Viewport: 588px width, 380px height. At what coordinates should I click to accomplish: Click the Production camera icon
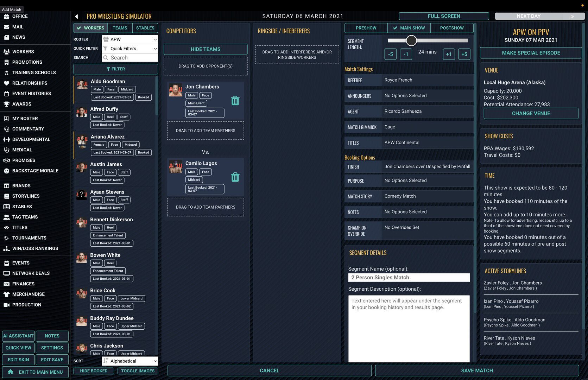6,305
